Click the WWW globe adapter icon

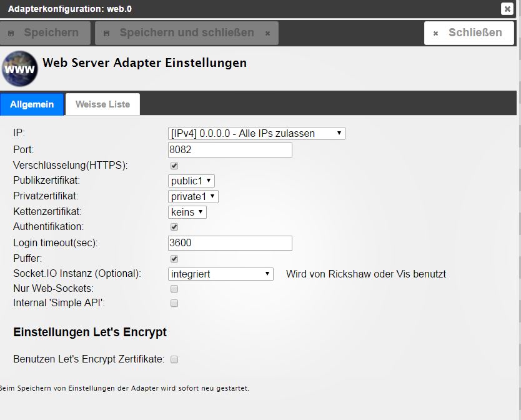pyautogui.click(x=19, y=68)
